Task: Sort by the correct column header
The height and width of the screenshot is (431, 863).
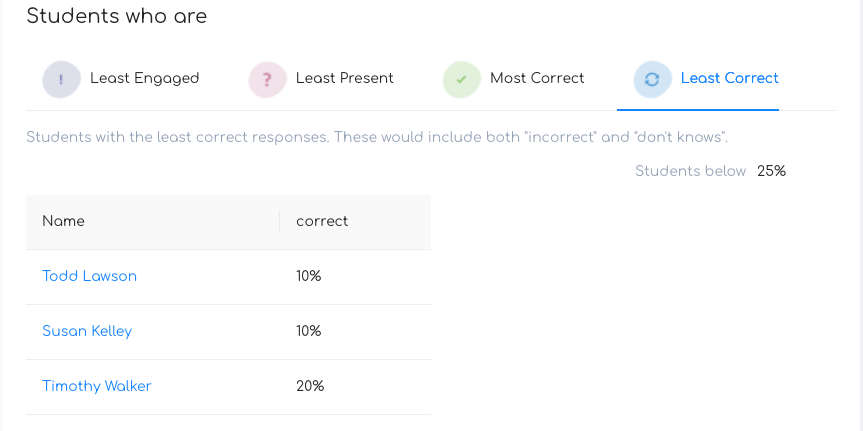Action: tap(322, 221)
